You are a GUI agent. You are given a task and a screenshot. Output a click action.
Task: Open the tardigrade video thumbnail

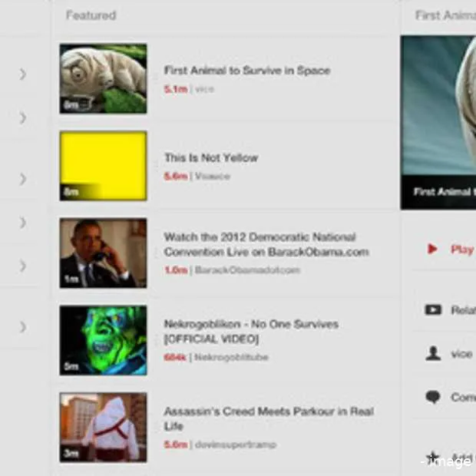click(x=103, y=78)
